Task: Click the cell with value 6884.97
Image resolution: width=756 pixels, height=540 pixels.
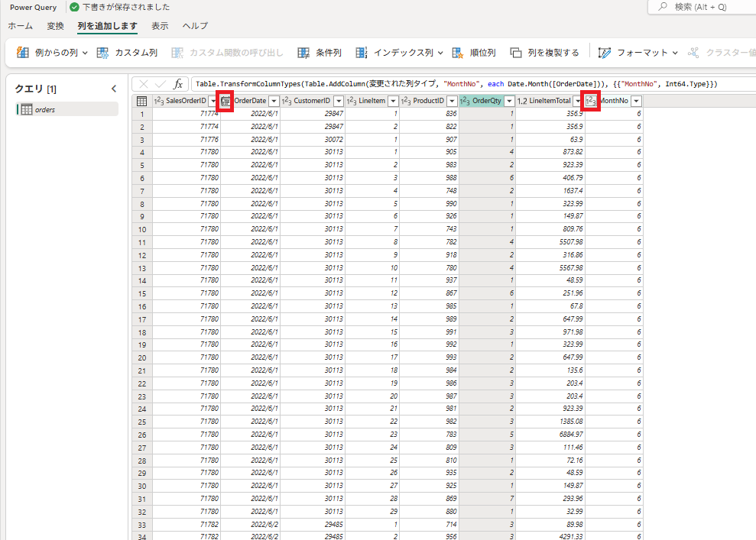Action: click(550, 435)
